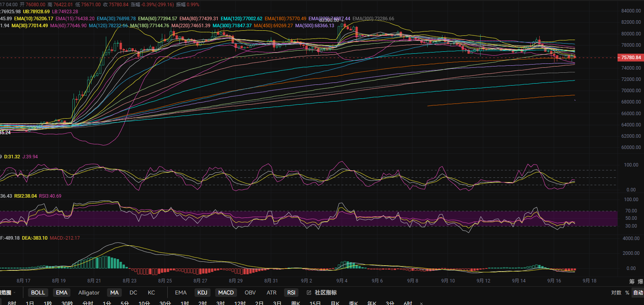Switch price scale to % percentage

click(627, 293)
